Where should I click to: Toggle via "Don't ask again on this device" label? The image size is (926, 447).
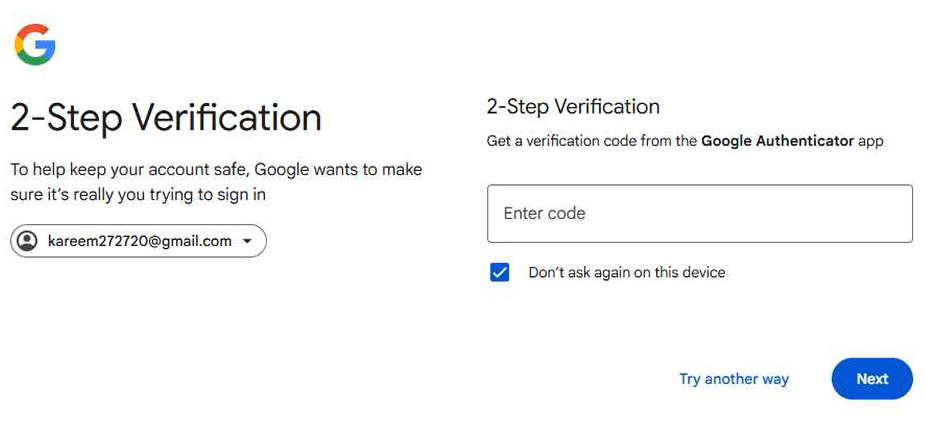point(627,272)
